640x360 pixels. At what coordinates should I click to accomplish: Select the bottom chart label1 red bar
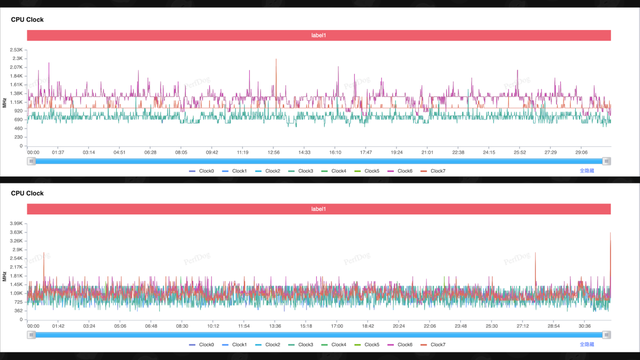pyautogui.click(x=319, y=209)
